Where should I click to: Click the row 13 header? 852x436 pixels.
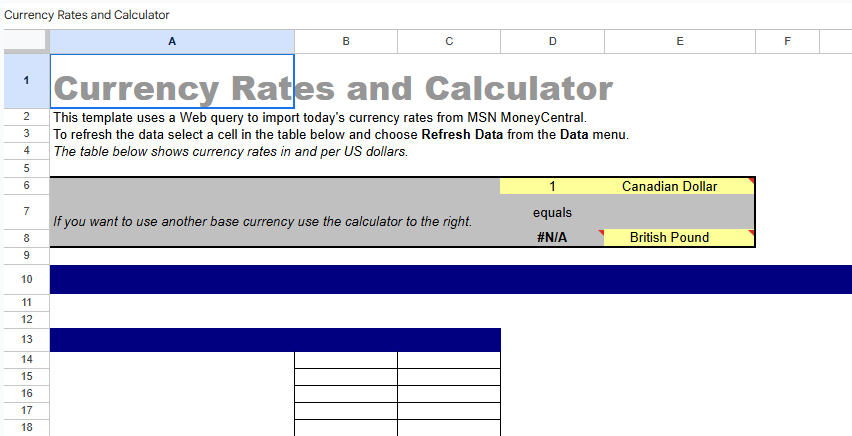point(25,340)
